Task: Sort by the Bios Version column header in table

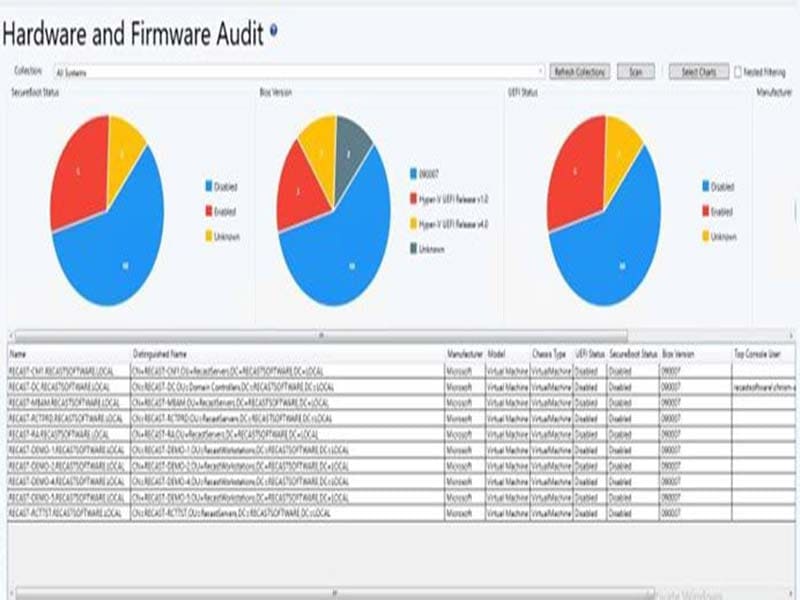Action: point(696,354)
